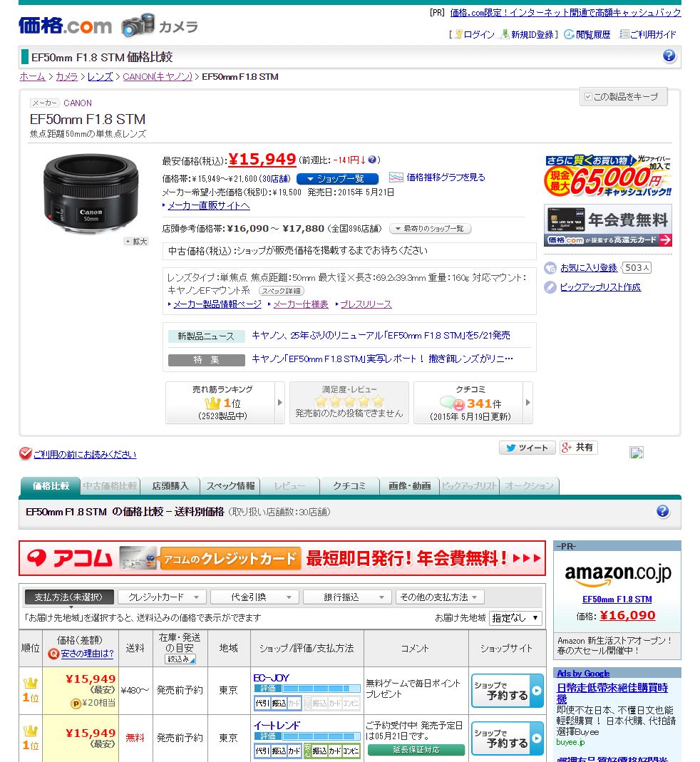The width and height of the screenshot is (700, 762).
Task: Click the browsing history clock icon
Action: 569,34
